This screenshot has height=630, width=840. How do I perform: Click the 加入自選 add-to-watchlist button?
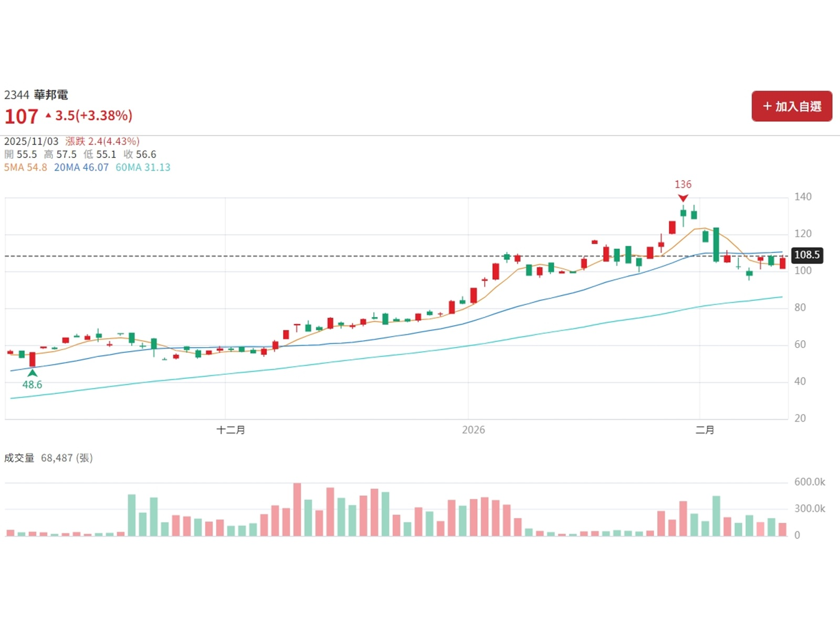click(792, 106)
